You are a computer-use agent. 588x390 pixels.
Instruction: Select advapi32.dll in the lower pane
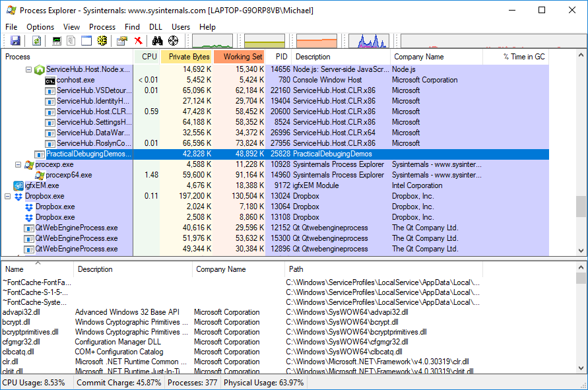21,312
